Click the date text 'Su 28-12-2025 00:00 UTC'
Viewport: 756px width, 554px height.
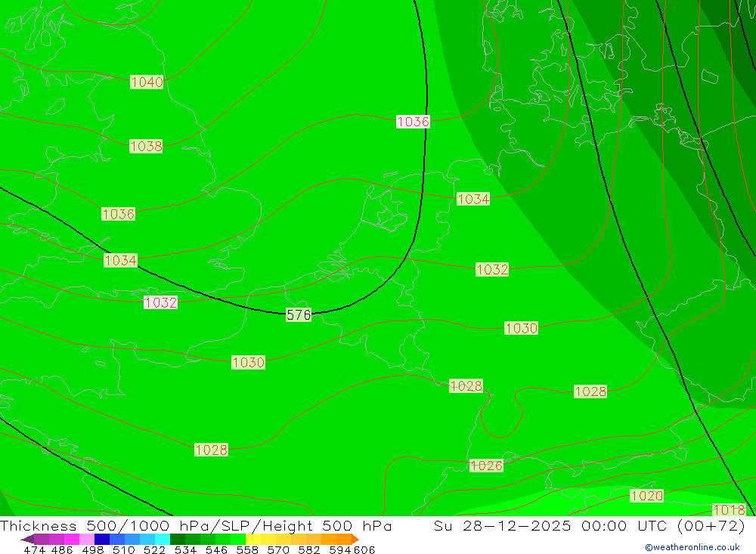(550, 525)
